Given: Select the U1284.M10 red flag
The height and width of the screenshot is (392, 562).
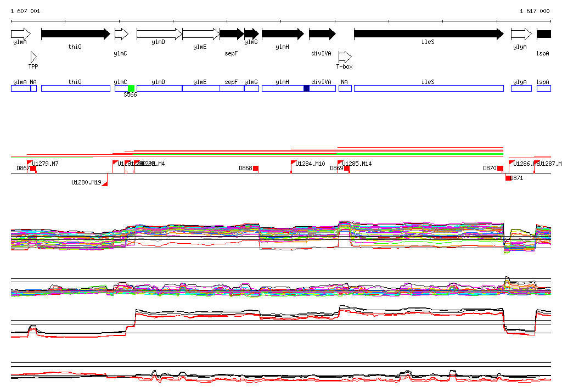Looking at the screenshot, I should (294, 163).
